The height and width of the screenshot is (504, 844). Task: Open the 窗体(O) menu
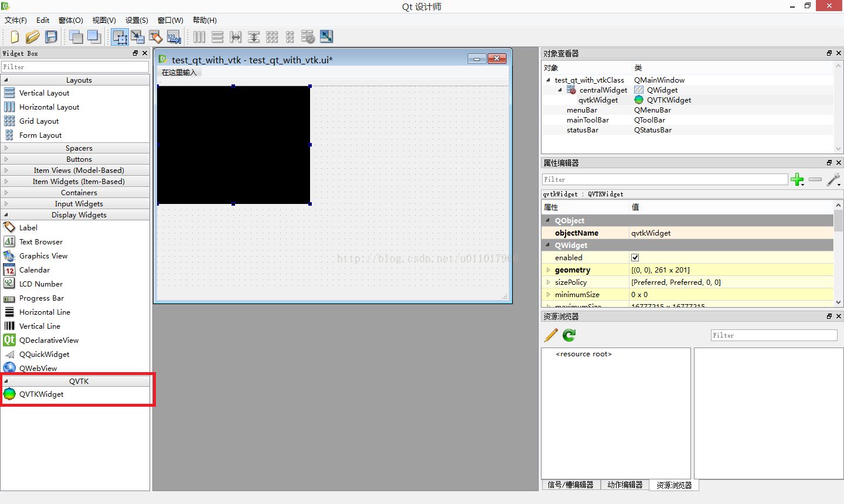(71, 20)
